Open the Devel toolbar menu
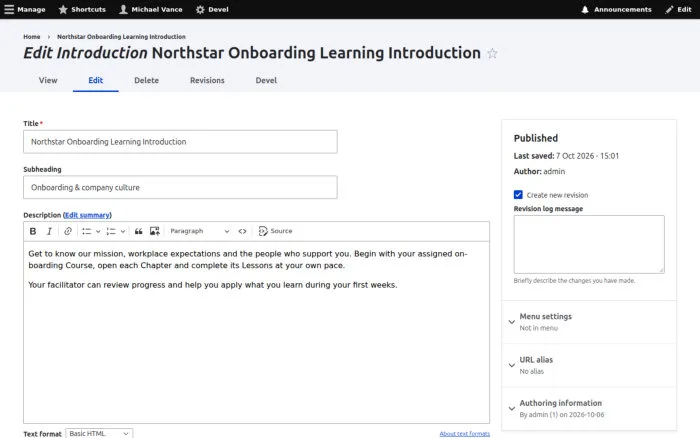This screenshot has width=700, height=438. pyautogui.click(x=212, y=9)
